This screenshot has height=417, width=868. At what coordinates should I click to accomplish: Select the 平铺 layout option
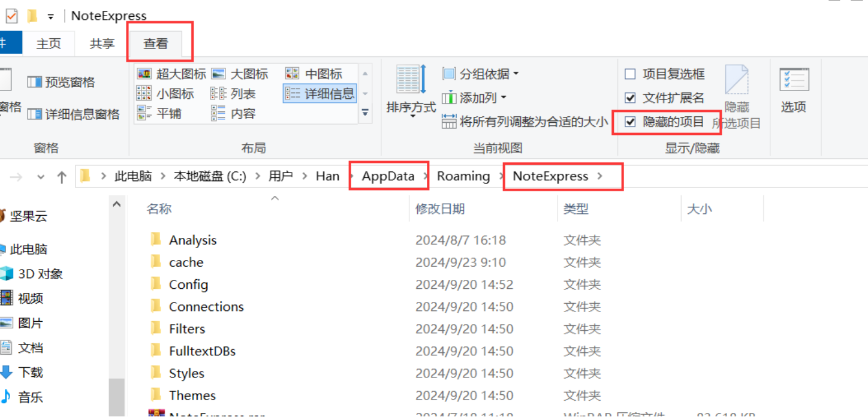(x=159, y=113)
